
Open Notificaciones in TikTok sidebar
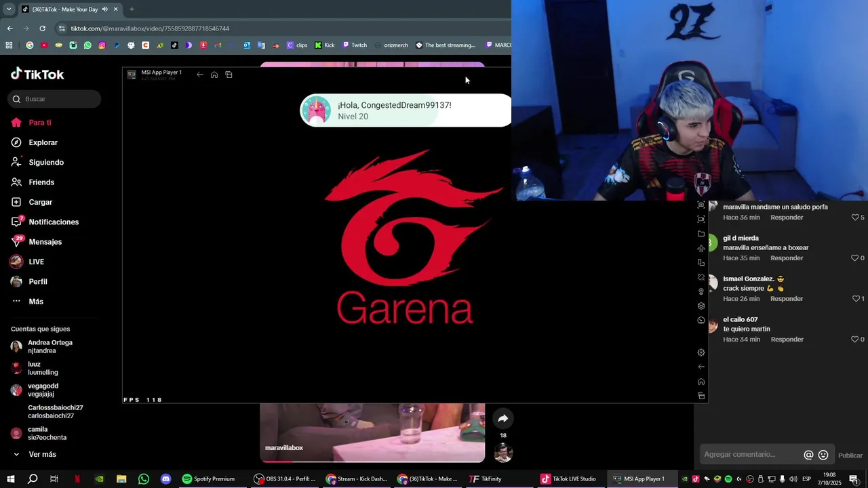pyautogui.click(x=45, y=222)
